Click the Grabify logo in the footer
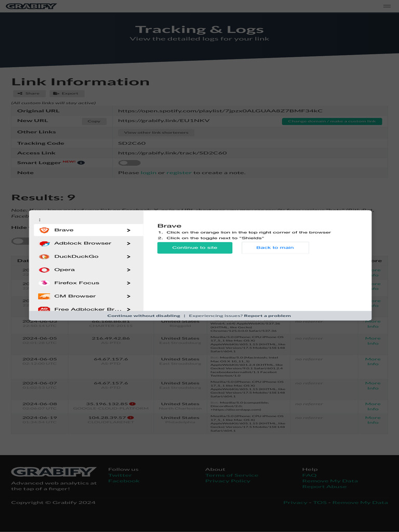Viewport: 399px width, 532px height. [x=54, y=472]
